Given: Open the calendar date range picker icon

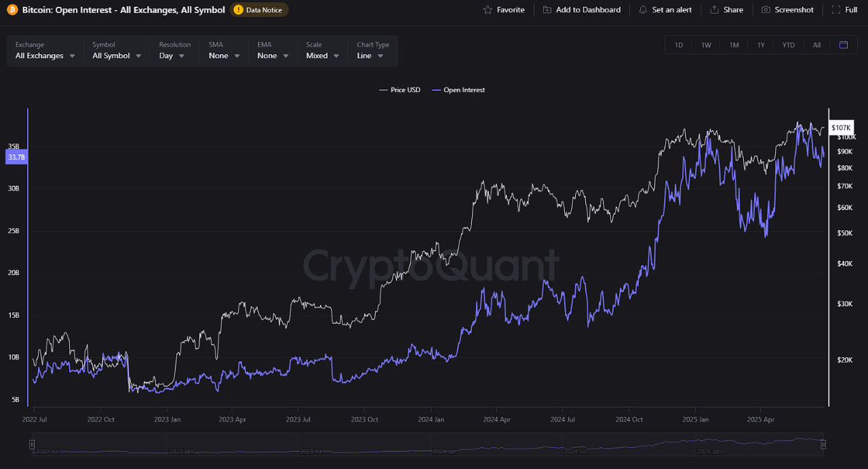Looking at the screenshot, I should [844, 45].
